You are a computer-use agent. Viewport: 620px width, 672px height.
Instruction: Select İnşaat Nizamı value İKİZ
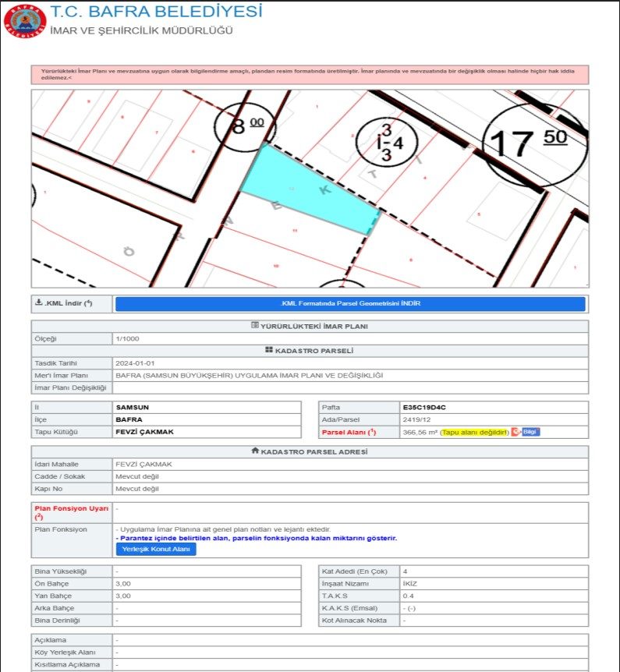pos(410,584)
